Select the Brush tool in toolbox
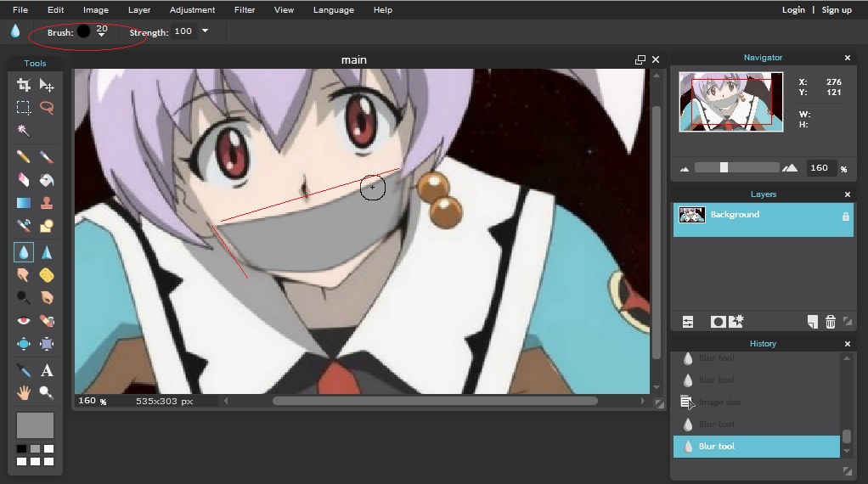 (x=47, y=157)
